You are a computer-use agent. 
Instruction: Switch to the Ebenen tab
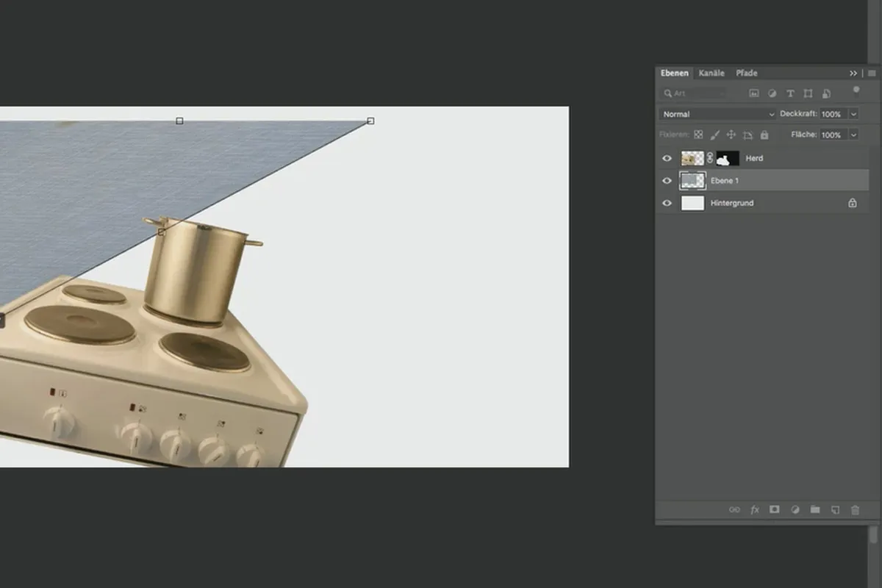coord(675,73)
